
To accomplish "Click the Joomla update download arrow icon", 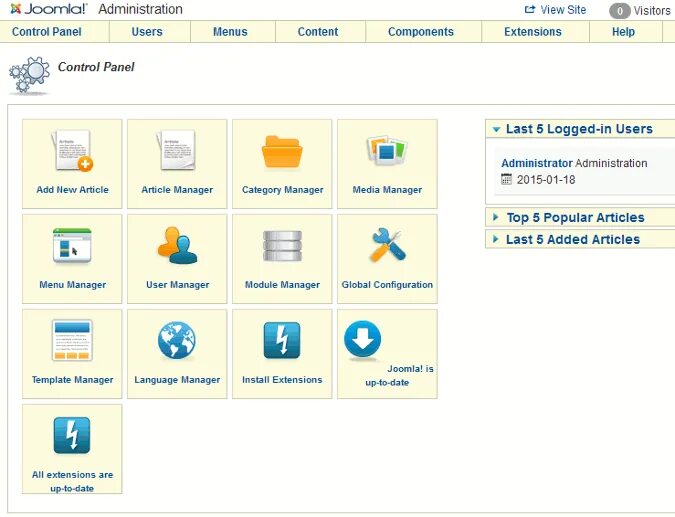I will 362,339.
